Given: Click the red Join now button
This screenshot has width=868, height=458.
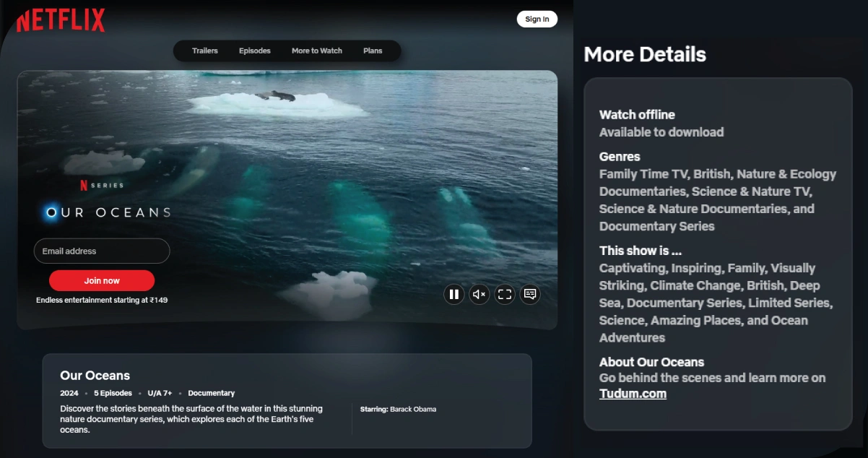Looking at the screenshot, I should click(x=102, y=280).
